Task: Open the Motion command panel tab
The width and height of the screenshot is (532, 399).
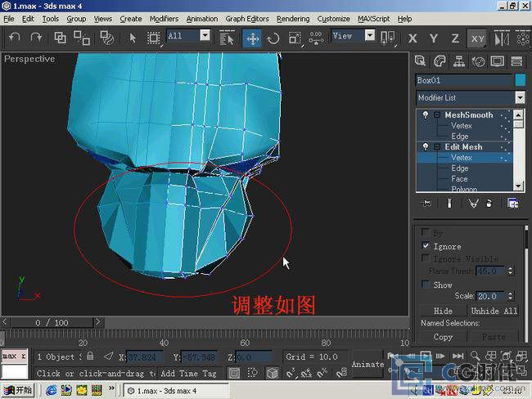Action: click(478, 61)
